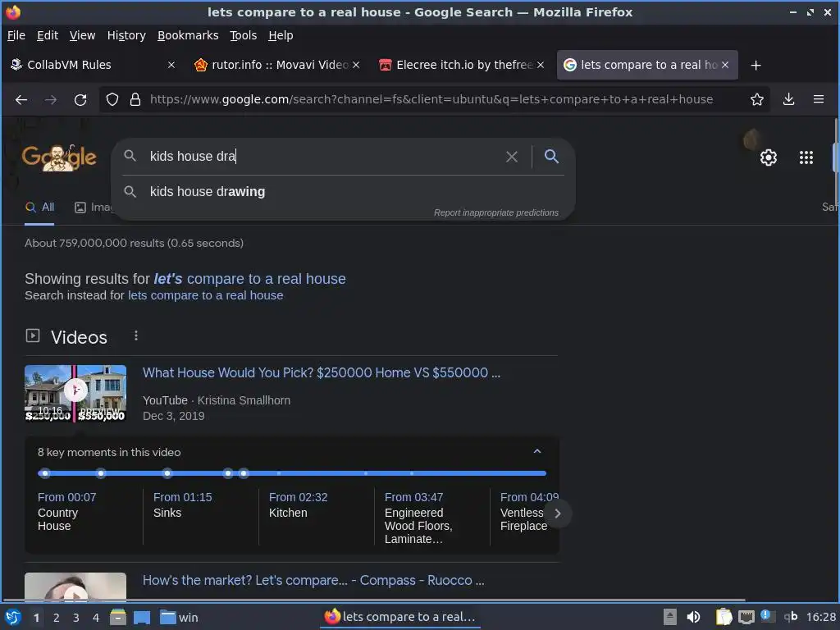
Task: Open the LXQt start menu
Action: (12, 617)
